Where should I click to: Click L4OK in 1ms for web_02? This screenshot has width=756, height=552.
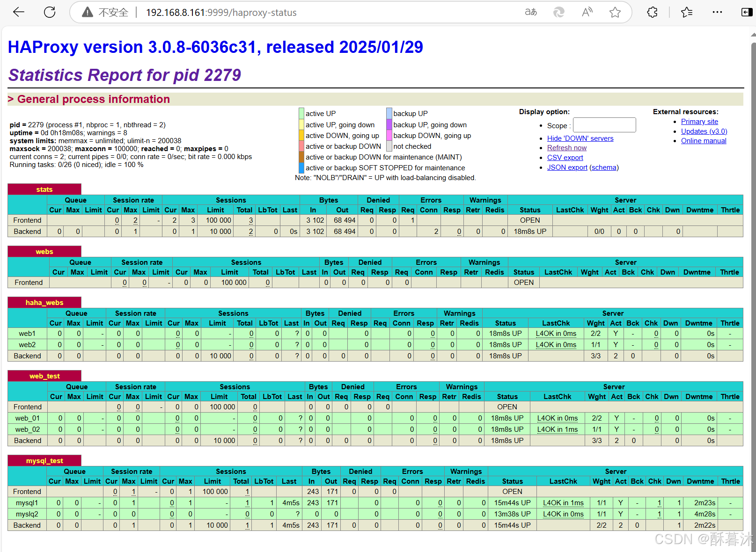558,429
